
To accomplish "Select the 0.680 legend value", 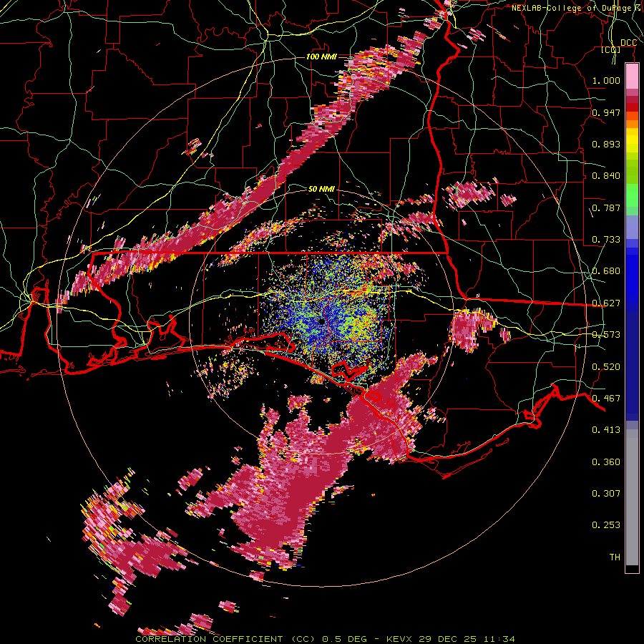I will pyautogui.click(x=606, y=271).
